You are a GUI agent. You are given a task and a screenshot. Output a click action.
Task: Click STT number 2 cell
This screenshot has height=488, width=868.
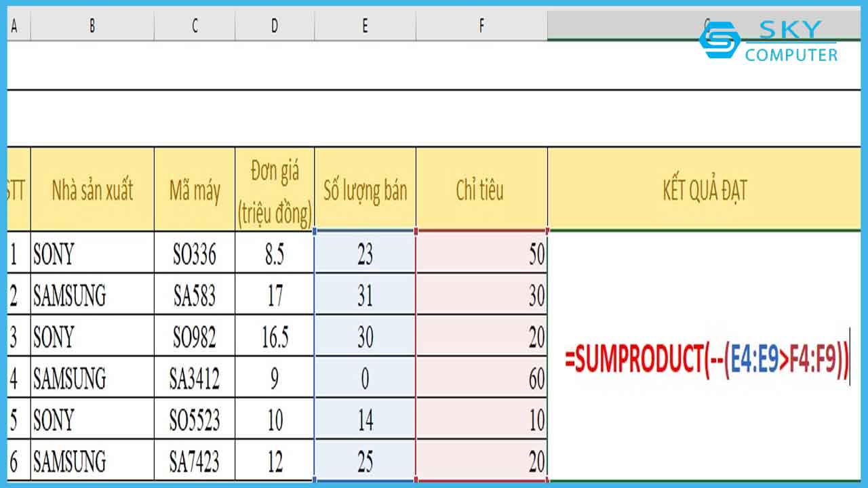[x=18, y=295]
